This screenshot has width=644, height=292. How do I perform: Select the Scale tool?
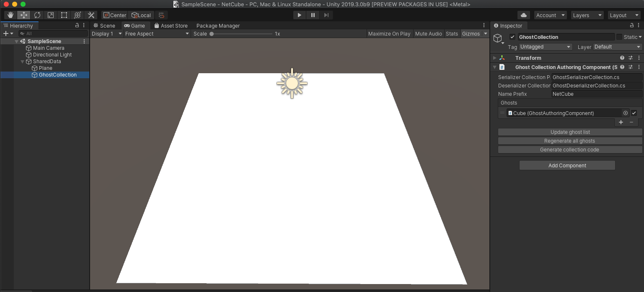tap(51, 15)
